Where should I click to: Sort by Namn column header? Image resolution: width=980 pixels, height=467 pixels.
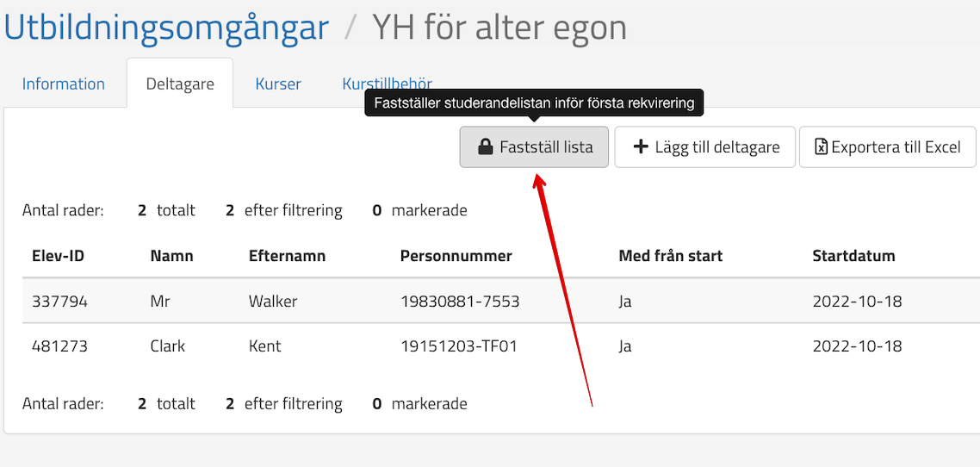tap(171, 256)
